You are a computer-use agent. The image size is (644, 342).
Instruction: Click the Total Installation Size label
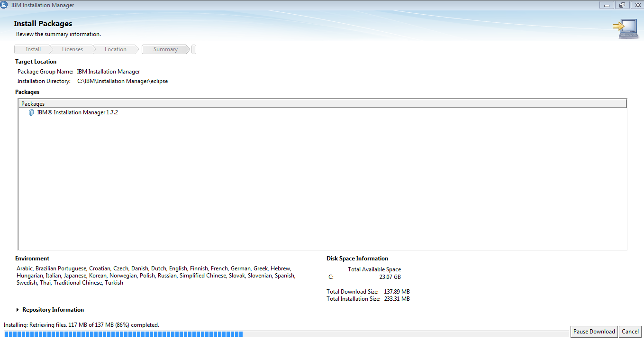coord(354,299)
